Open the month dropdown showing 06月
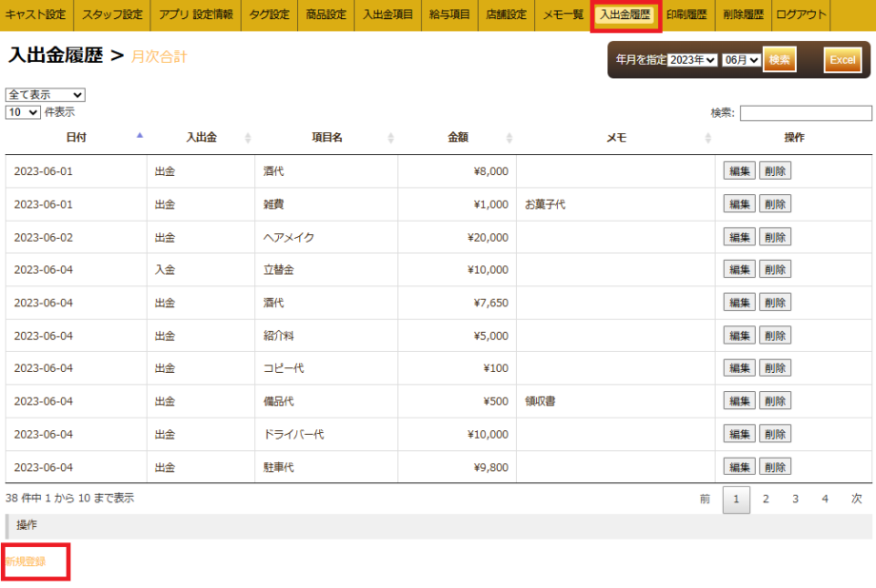This screenshot has height=588, width=876. (x=741, y=60)
